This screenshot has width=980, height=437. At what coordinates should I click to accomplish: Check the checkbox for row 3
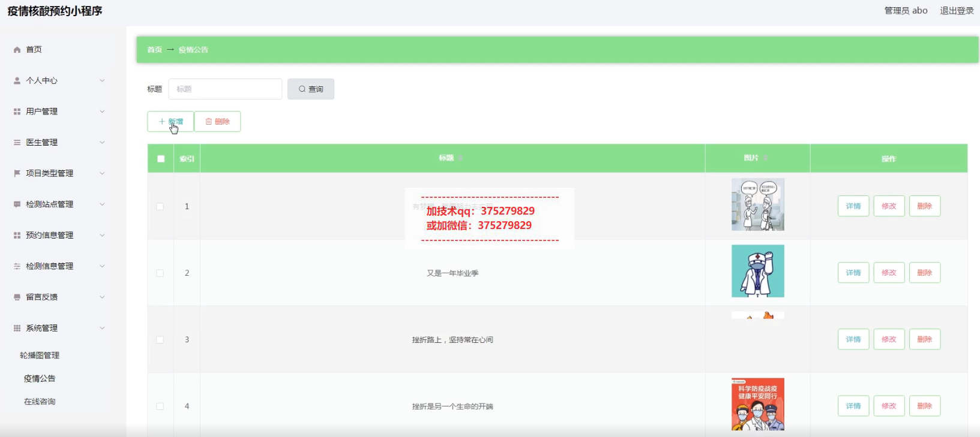click(x=160, y=340)
